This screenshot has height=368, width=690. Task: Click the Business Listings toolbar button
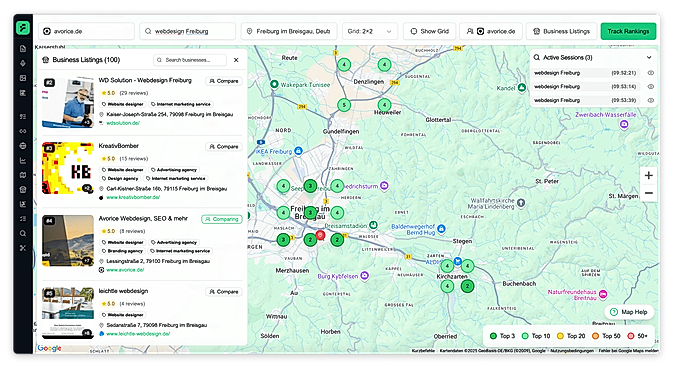562,31
